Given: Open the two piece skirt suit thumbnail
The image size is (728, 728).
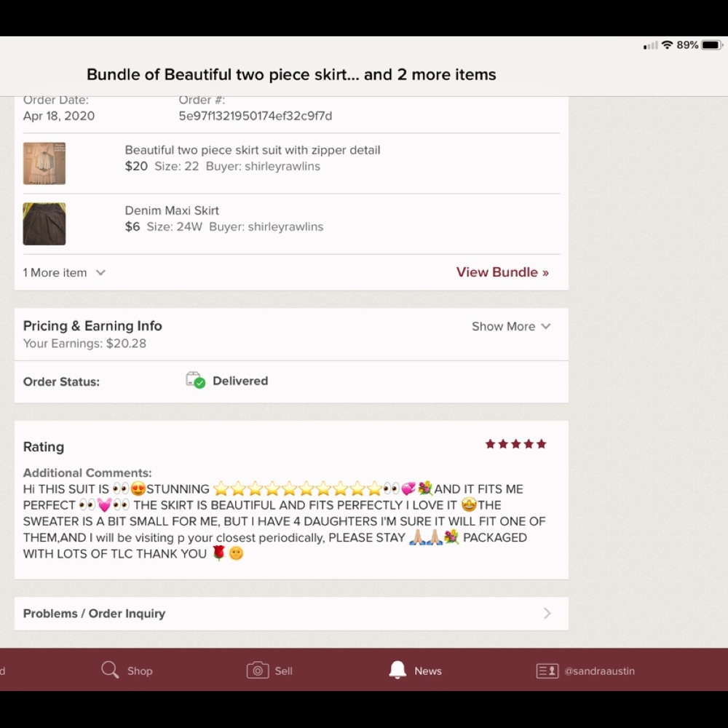Looking at the screenshot, I should (x=44, y=163).
